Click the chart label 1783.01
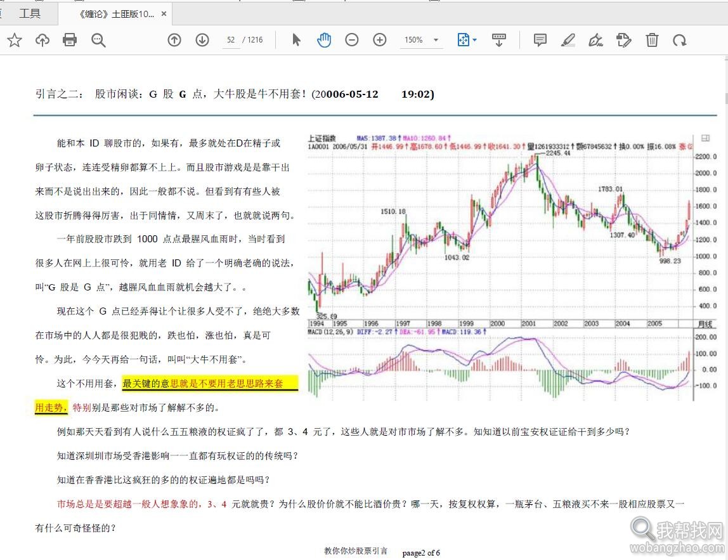 point(611,189)
